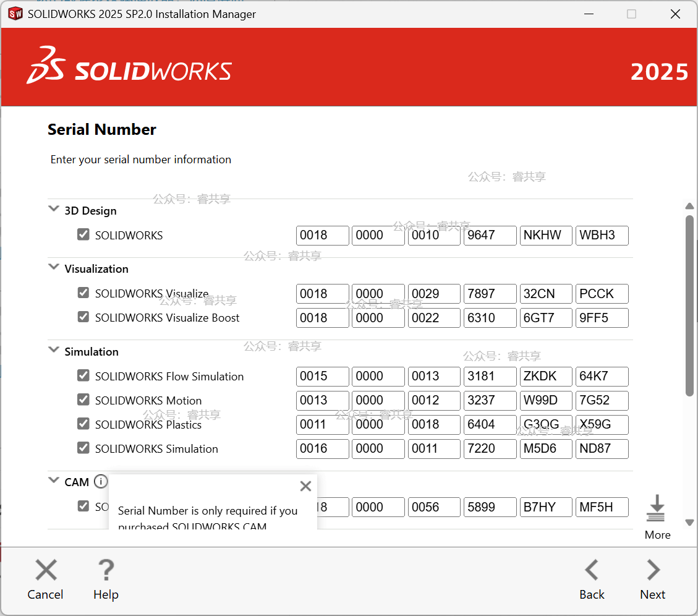Click the Cancel X icon
Image resolution: width=698 pixels, height=616 pixels.
tap(46, 570)
